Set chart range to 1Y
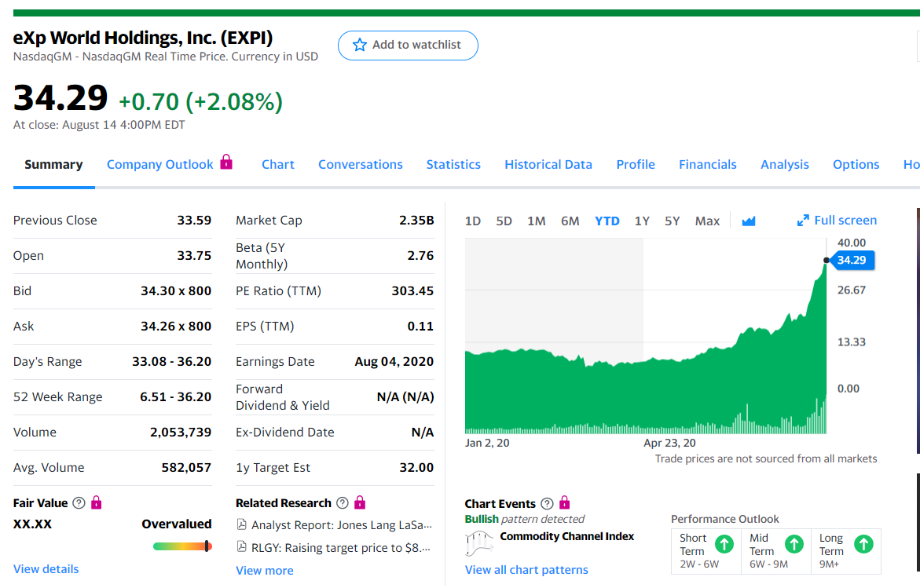The width and height of the screenshot is (920, 588). point(642,221)
